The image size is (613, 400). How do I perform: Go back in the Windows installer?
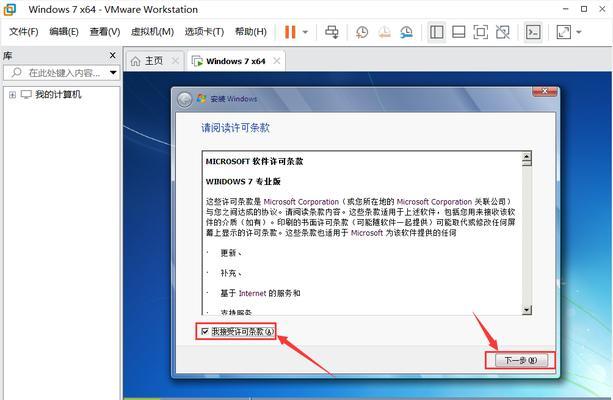(x=185, y=99)
